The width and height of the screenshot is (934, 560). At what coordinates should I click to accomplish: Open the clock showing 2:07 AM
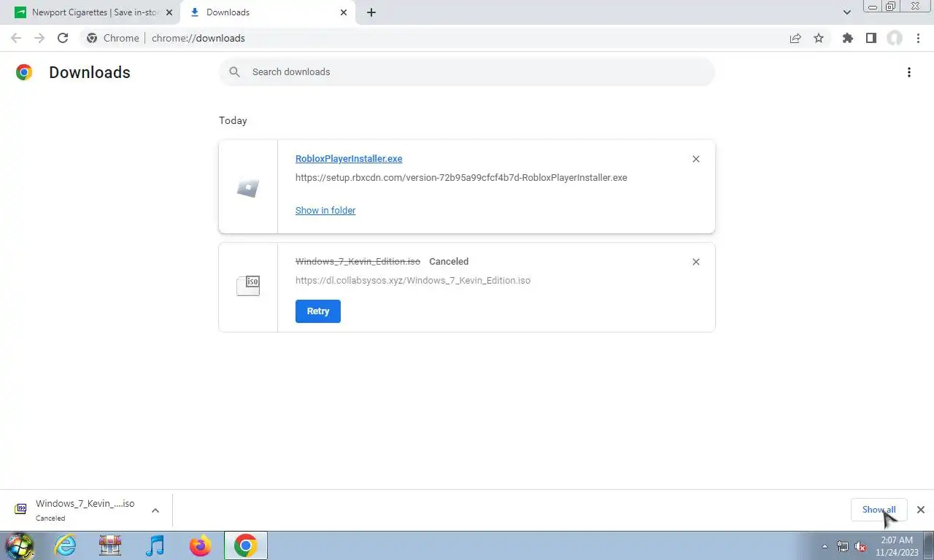[897, 546]
